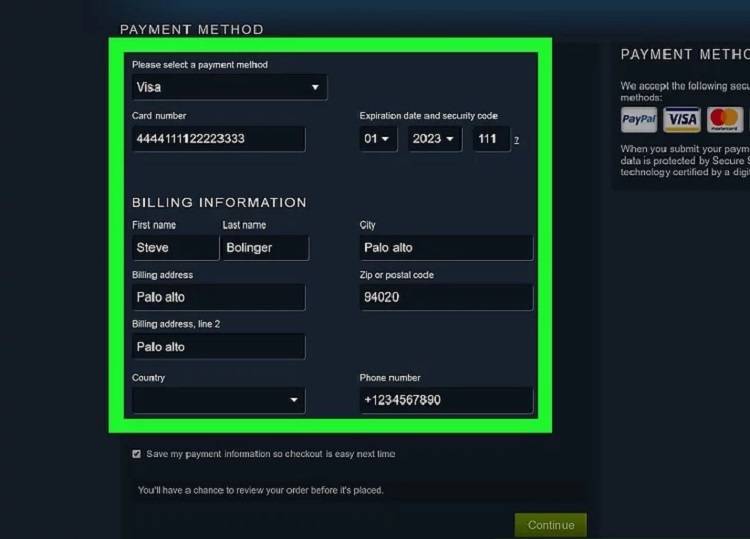The image size is (750, 539).
Task: Click the PayPal payment icon
Action: (x=639, y=120)
